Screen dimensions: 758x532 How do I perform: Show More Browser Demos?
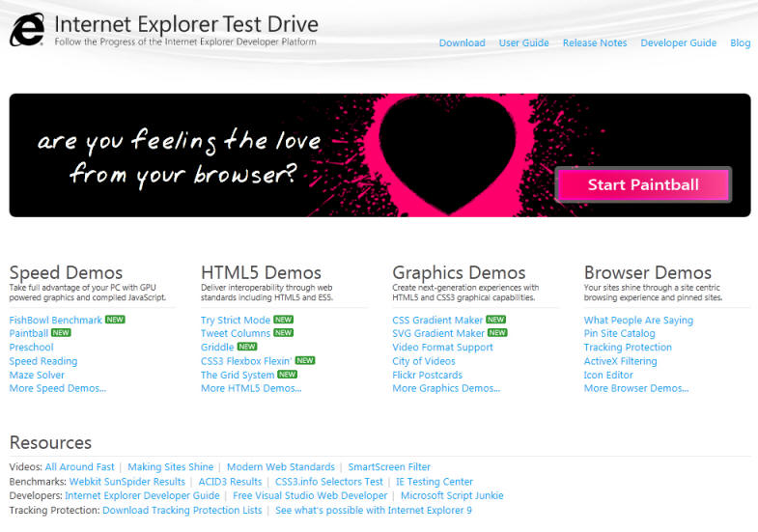click(636, 388)
